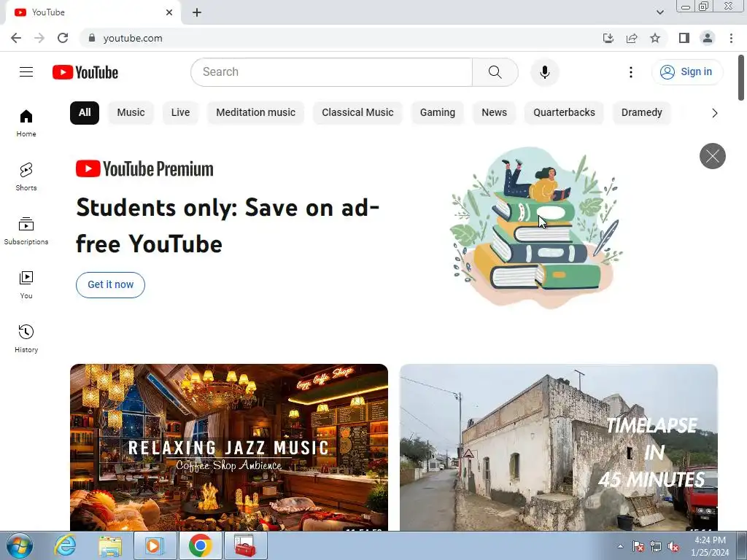Open Timelapse in 45 Minutes thumbnail

click(x=558, y=447)
